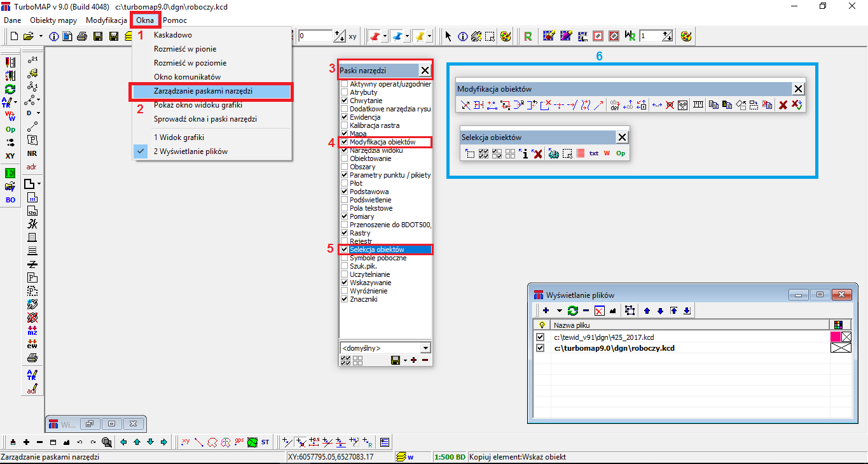The width and height of the screenshot is (868, 464).
Task: Uncheck the Chwytanie toolbar checkbox
Action: [x=344, y=101]
